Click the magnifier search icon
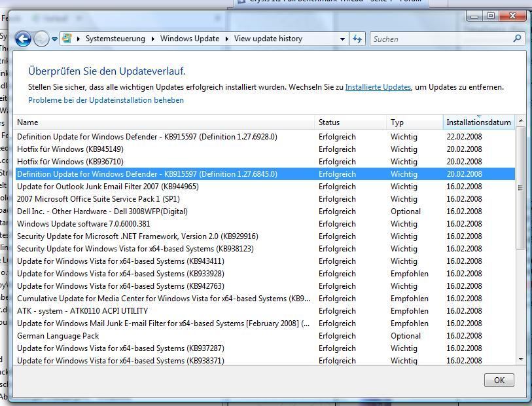532x406 pixels. [x=518, y=39]
